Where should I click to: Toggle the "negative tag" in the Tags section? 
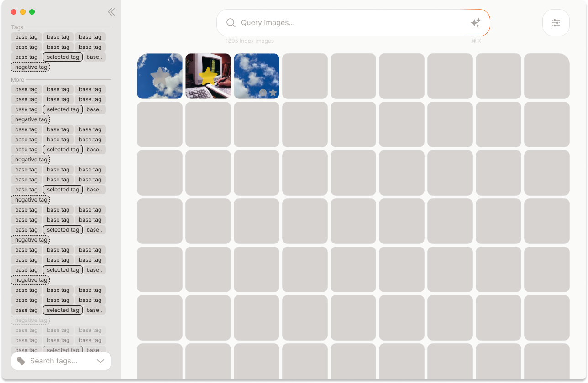[31, 67]
